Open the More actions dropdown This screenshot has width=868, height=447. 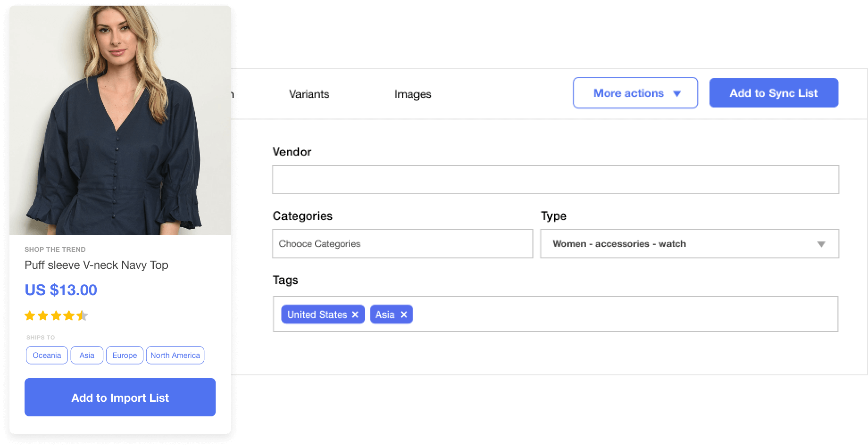pyautogui.click(x=635, y=93)
